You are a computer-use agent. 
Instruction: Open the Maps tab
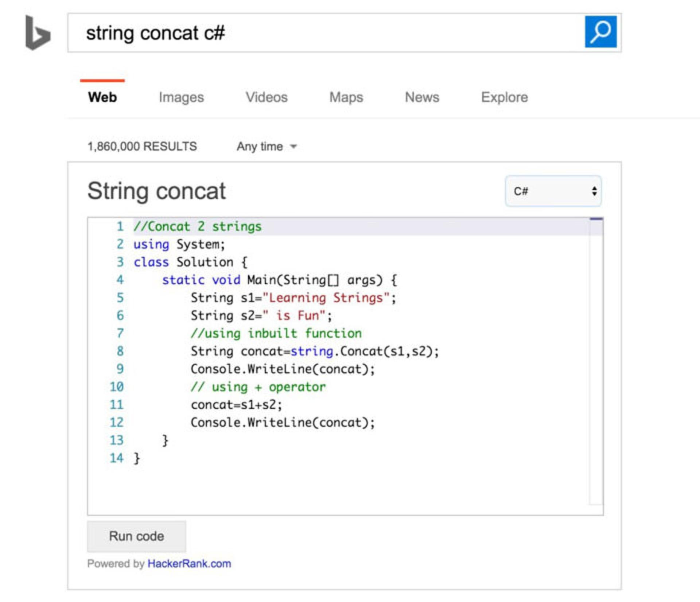click(x=346, y=97)
